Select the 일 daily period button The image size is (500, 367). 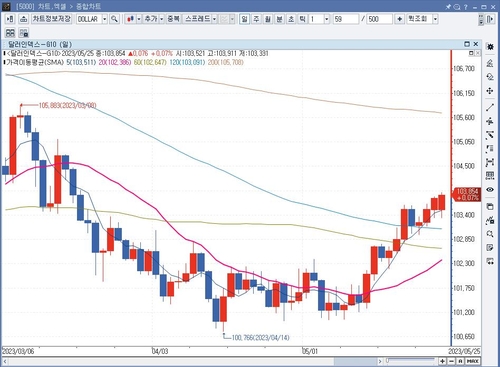pos(244,19)
